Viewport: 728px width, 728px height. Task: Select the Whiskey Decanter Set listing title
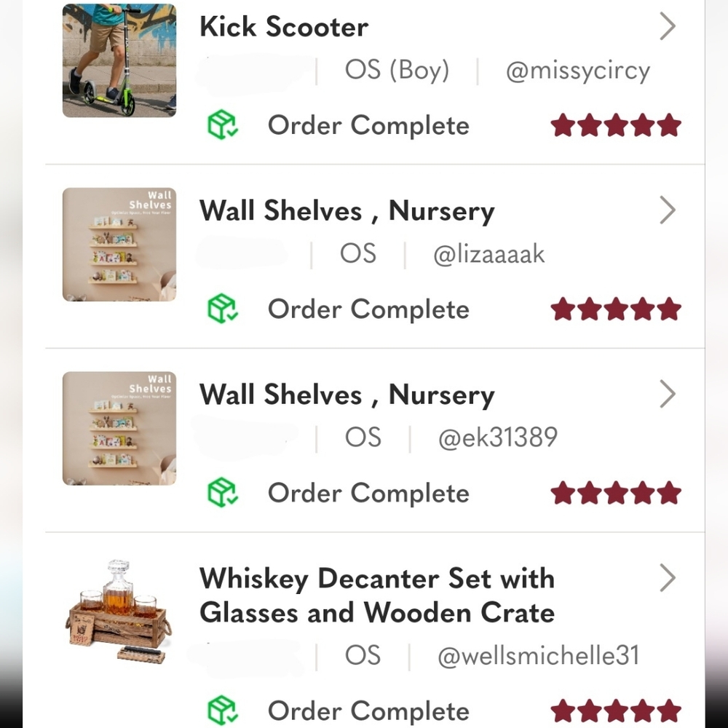tap(377, 596)
